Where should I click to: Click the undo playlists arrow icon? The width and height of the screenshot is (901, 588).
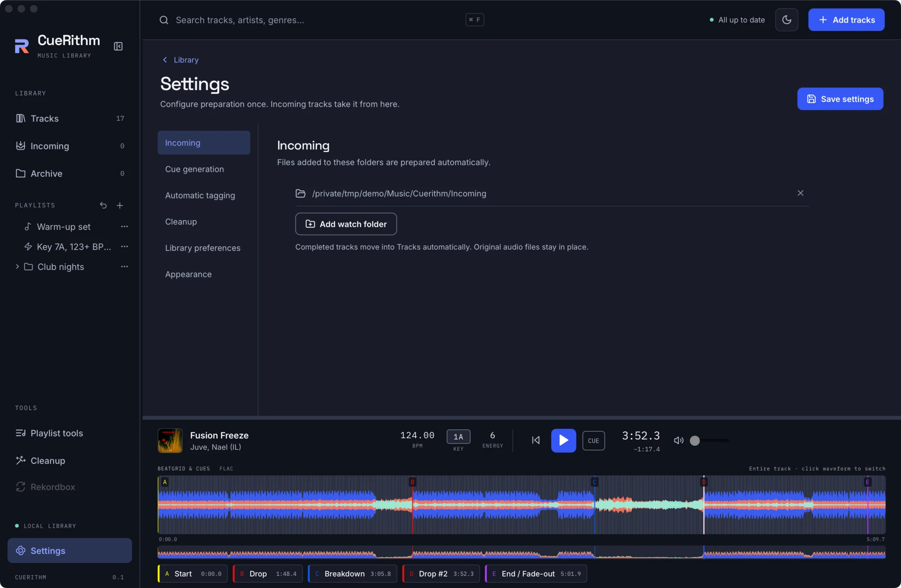coord(103,205)
